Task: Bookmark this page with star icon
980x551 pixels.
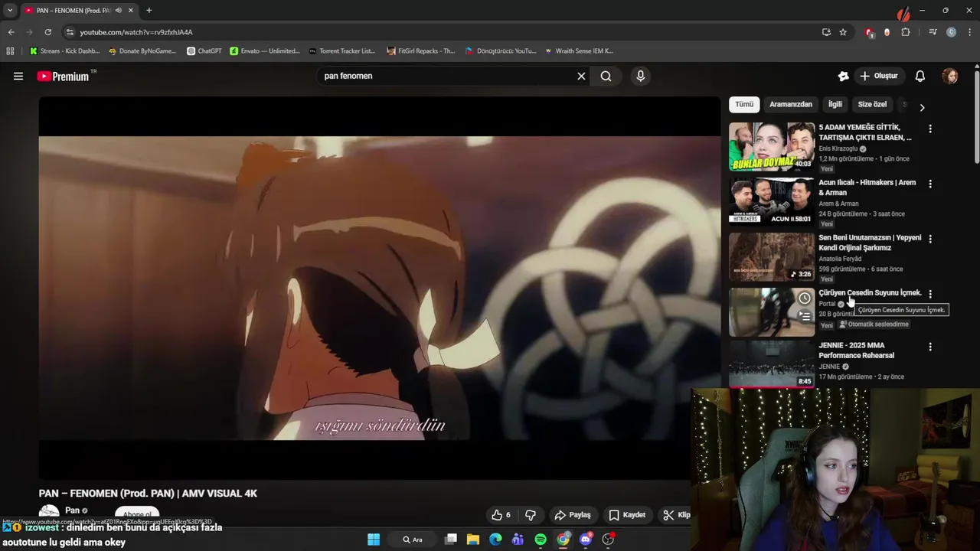Action: point(843,32)
